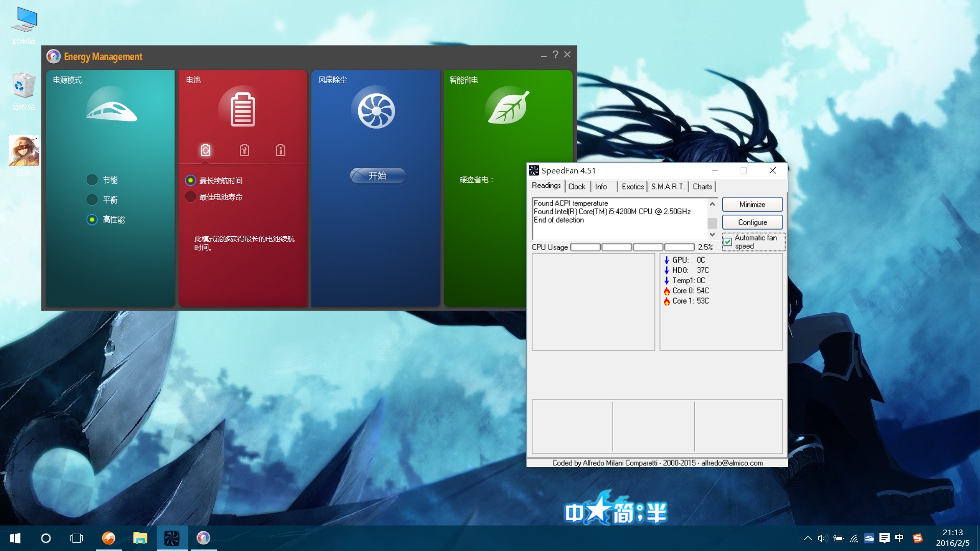Click the Temp1 down arrow icon
The height and width of the screenshot is (551, 980).
(667, 281)
